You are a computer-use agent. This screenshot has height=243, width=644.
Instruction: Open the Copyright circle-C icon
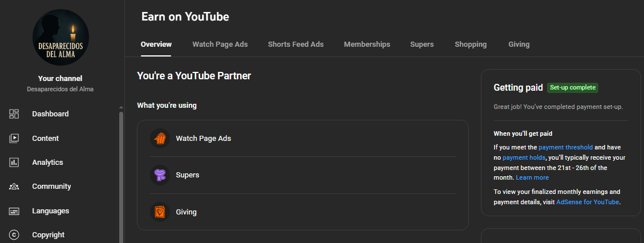pyautogui.click(x=14, y=235)
